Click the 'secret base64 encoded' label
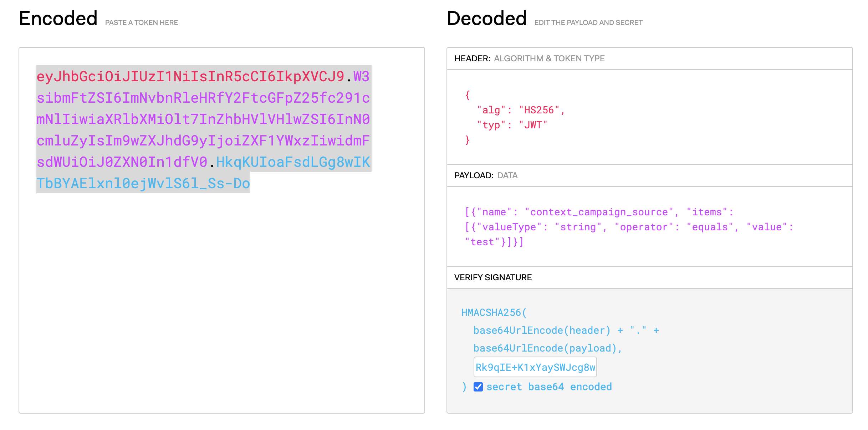This screenshot has height=430, width=868. click(x=549, y=387)
